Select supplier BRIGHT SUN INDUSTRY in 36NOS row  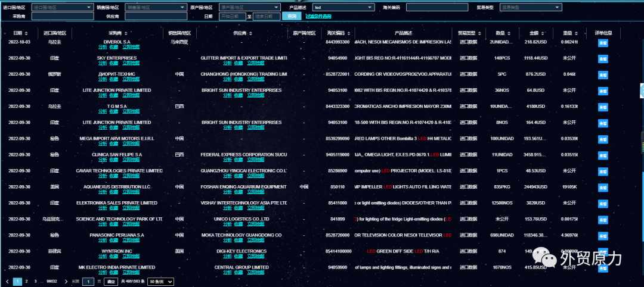click(241, 90)
